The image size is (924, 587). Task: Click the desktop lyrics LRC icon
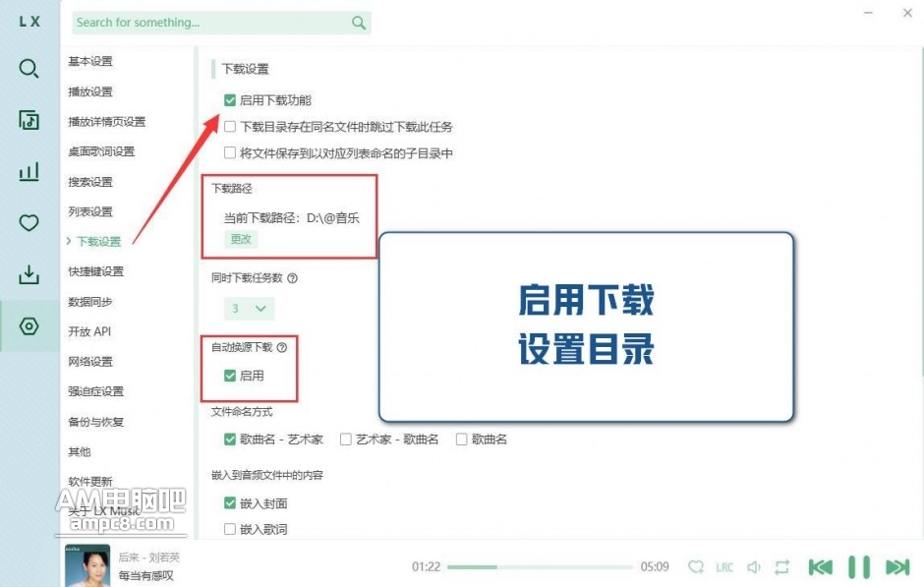point(724,567)
